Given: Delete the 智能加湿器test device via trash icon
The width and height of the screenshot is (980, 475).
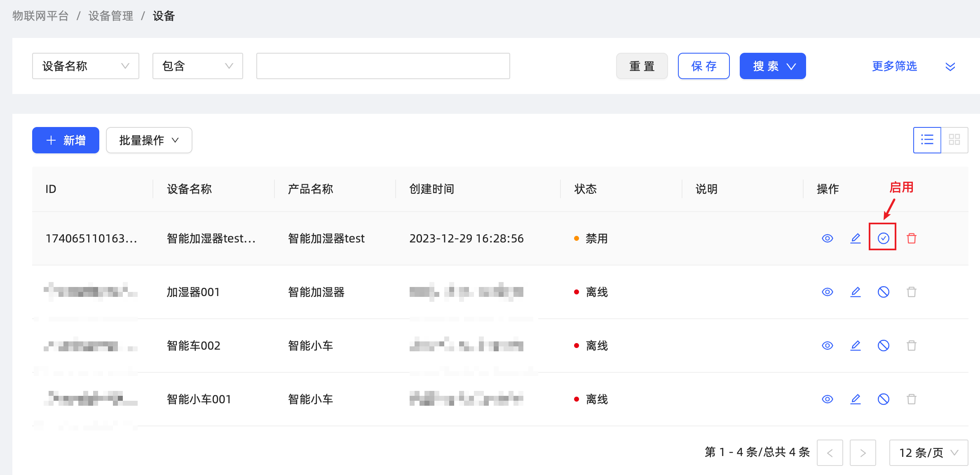Looking at the screenshot, I should pos(911,238).
